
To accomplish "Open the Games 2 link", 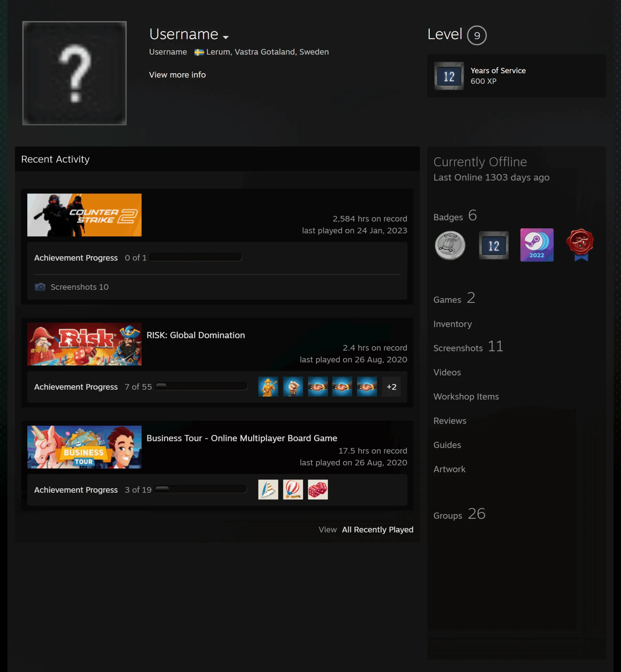I will point(454,299).
